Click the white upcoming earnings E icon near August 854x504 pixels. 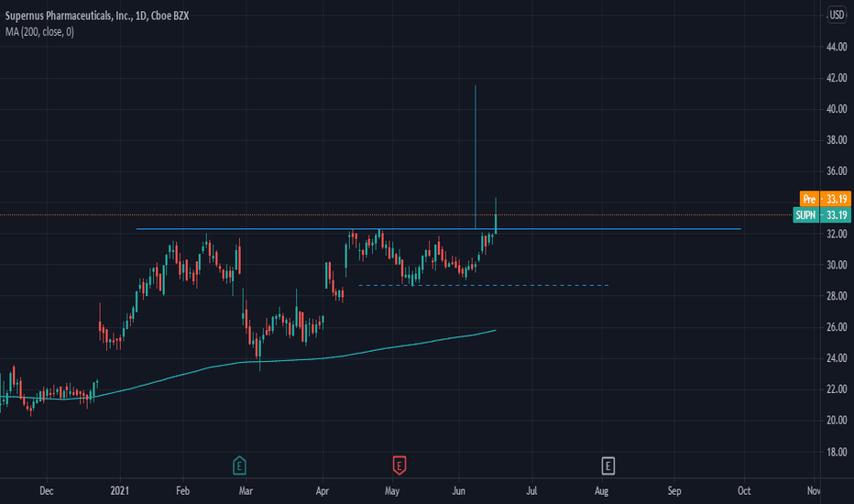click(608, 466)
